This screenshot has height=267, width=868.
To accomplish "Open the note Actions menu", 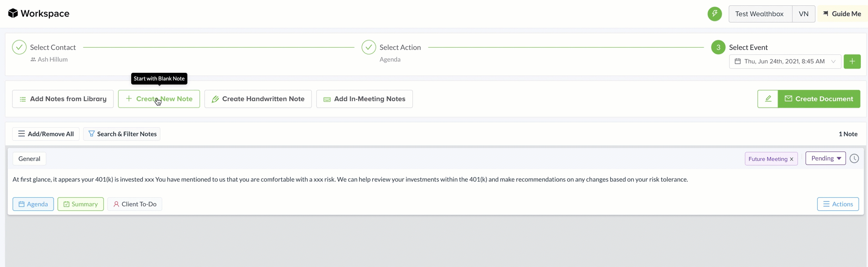I will point(838,204).
